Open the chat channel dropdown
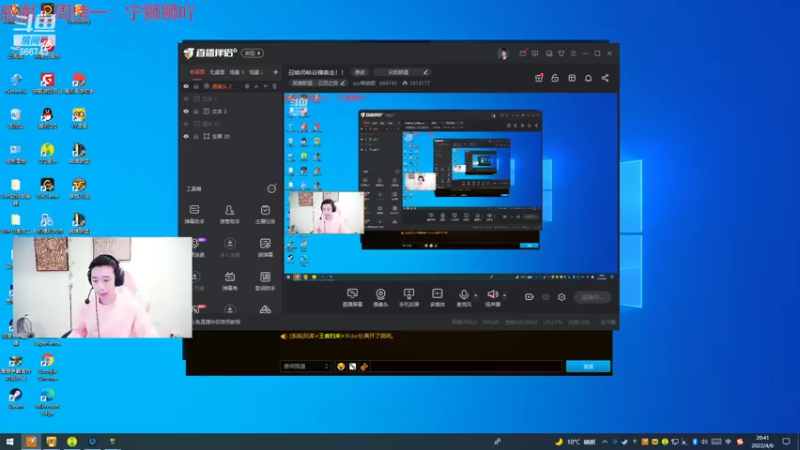The image size is (800, 450). 305,366
